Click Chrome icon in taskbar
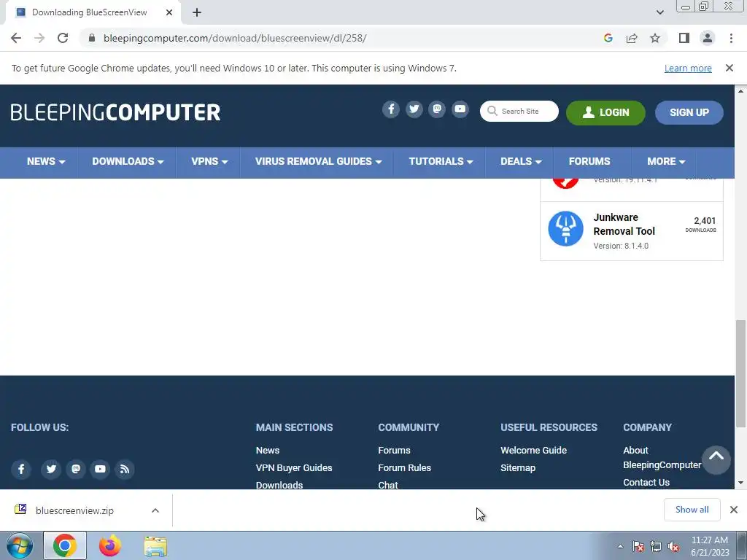 65,545
